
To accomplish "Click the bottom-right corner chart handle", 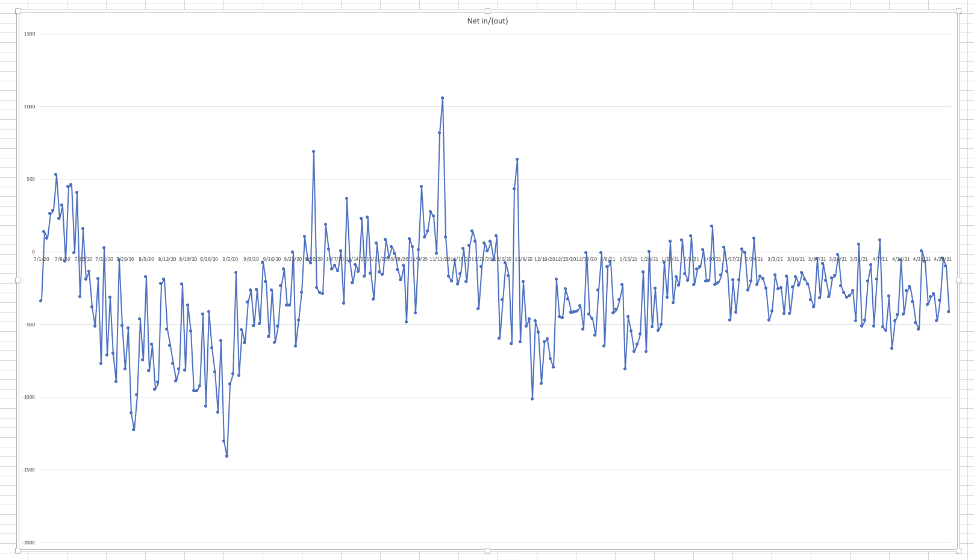I will (x=958, y=550).
